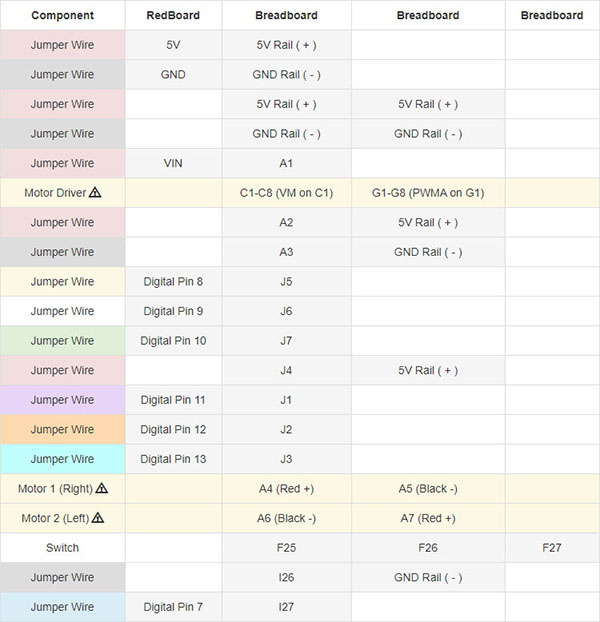The height and width of the screenshot is (622, 600).
Task: Click the green Jumper Wire cell
Action: [x=63, y=341]
